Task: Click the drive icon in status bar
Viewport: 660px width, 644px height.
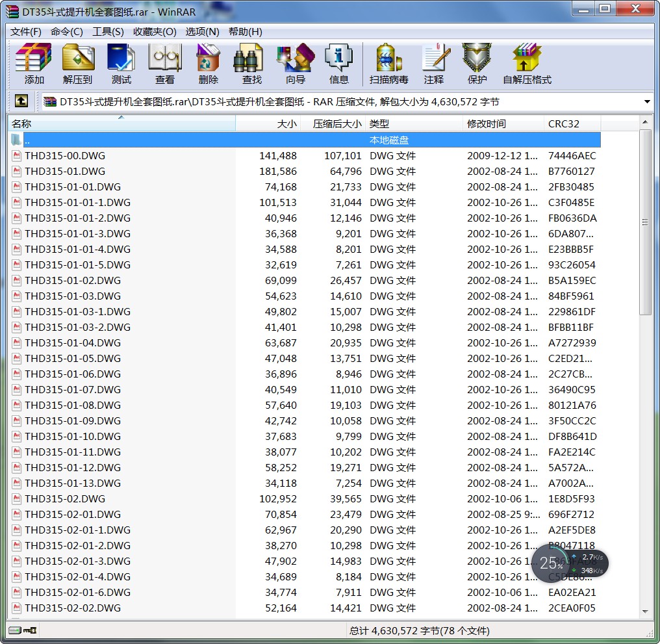Action: [15, 630]
